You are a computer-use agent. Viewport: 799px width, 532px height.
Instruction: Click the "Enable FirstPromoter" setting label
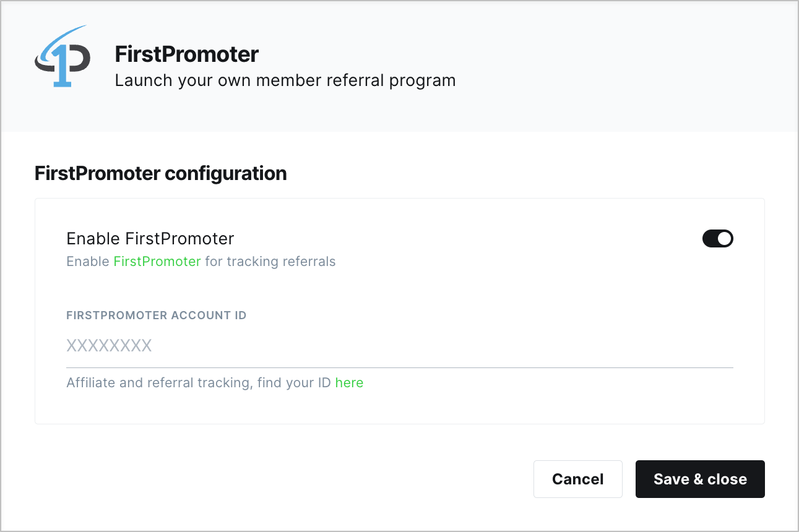click(x=150, y=238)
